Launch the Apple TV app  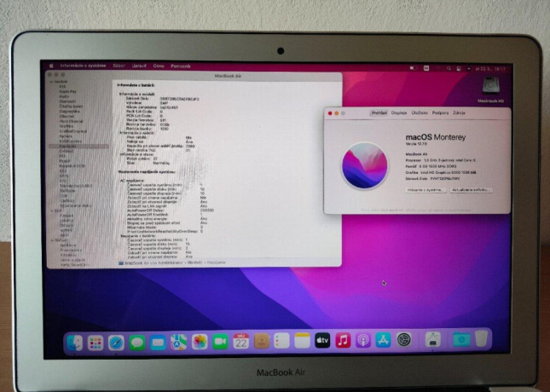point(322,340)
